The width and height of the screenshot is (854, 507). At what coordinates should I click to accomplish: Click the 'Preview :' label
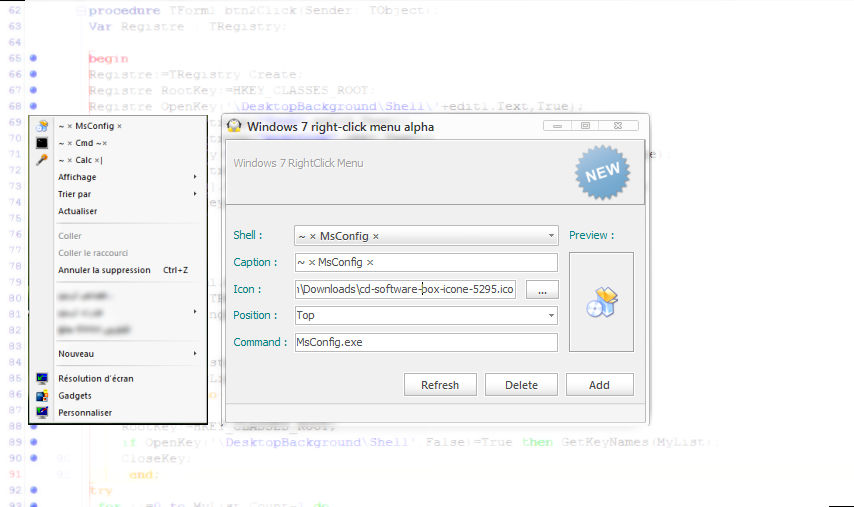[x=591, y=235]
